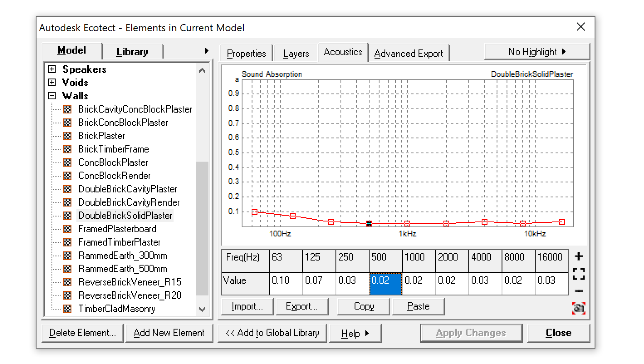Click Delete Element... button

point(83,333)
